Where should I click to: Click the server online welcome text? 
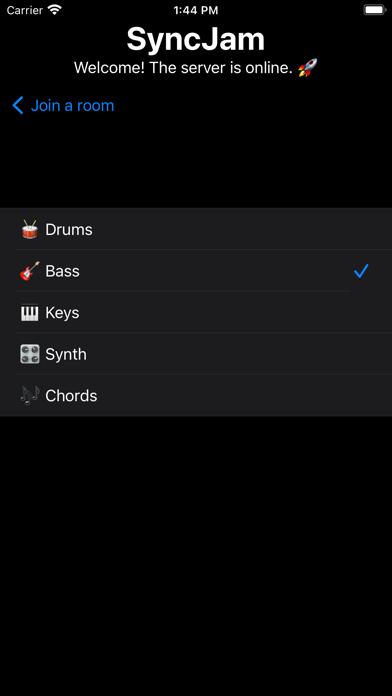183,68
